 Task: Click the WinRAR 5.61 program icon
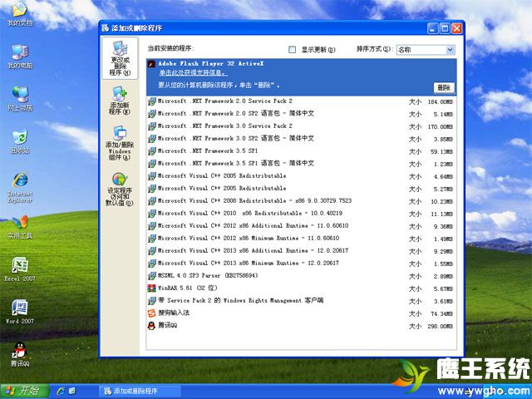[x=151, y=288]
